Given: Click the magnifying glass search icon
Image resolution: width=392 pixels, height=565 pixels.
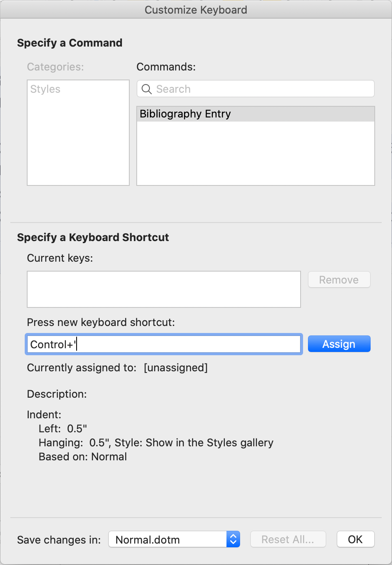Looking at the screenshot, I should [146, 89].
